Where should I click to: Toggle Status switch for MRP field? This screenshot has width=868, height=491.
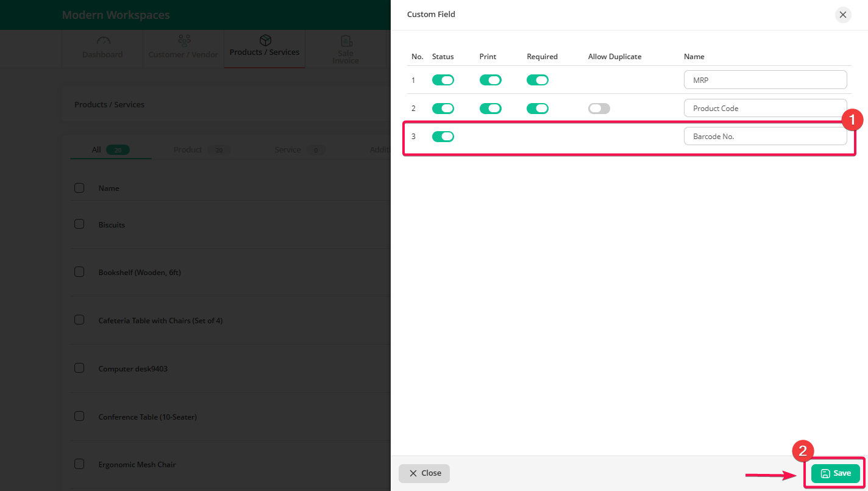(x=443, y=80)
